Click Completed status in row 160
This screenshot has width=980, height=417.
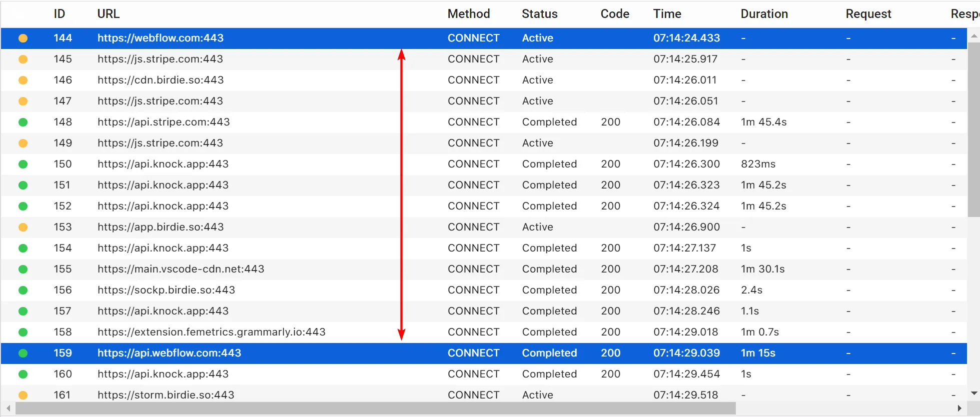coord(549,374)
